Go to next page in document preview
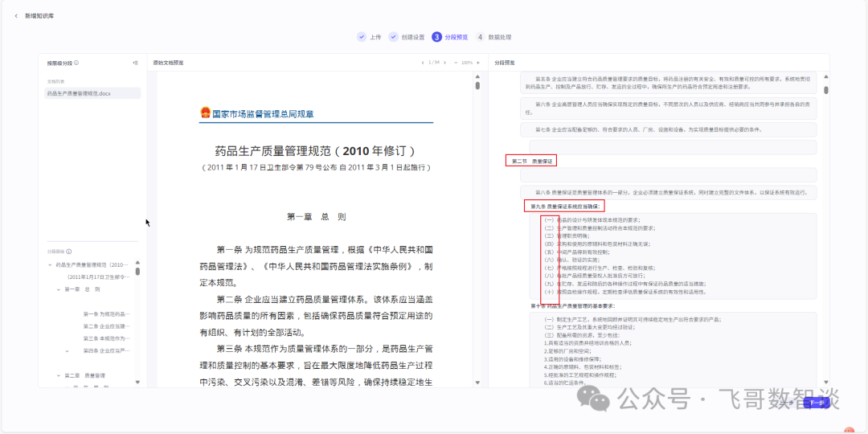868x434 pixels. pos(446,63)
